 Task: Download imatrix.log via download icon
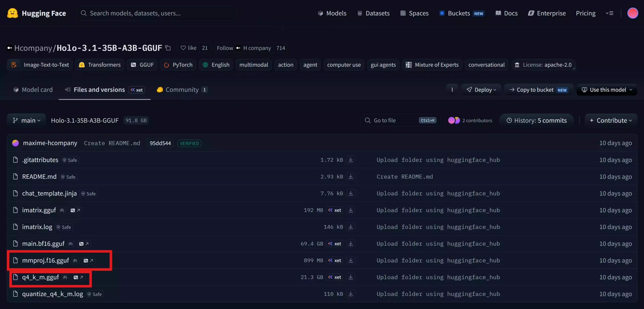click(351, 227)
